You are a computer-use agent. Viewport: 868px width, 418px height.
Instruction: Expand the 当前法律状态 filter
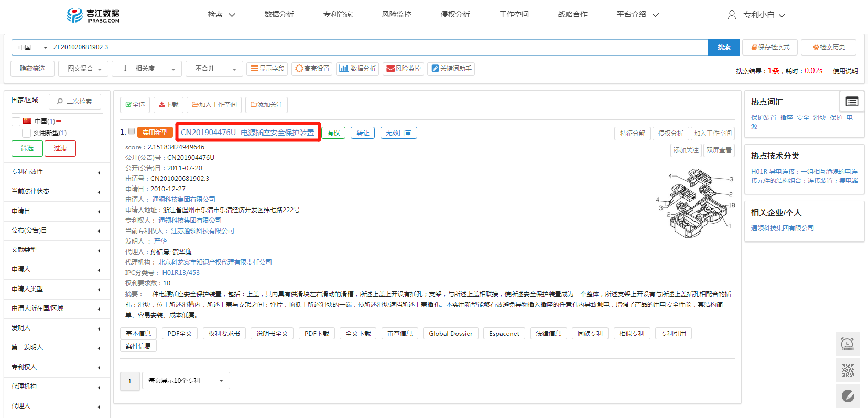coord(57,192)
